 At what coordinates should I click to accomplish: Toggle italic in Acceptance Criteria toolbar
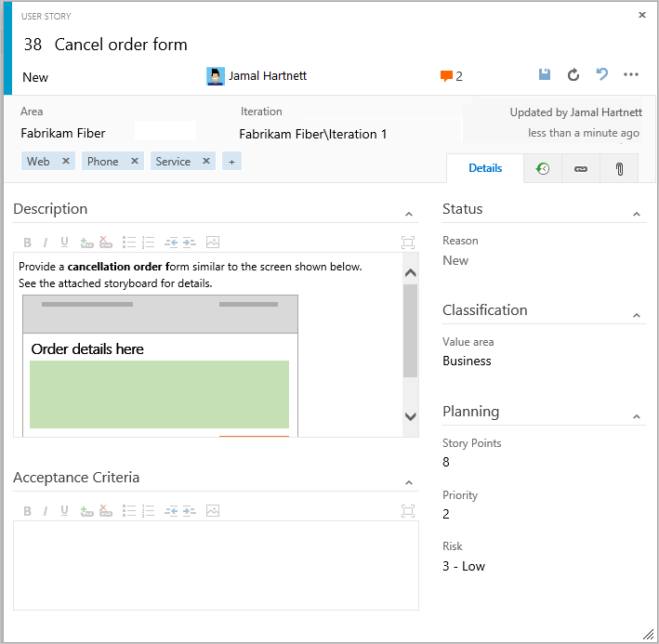tap(46, 511)
